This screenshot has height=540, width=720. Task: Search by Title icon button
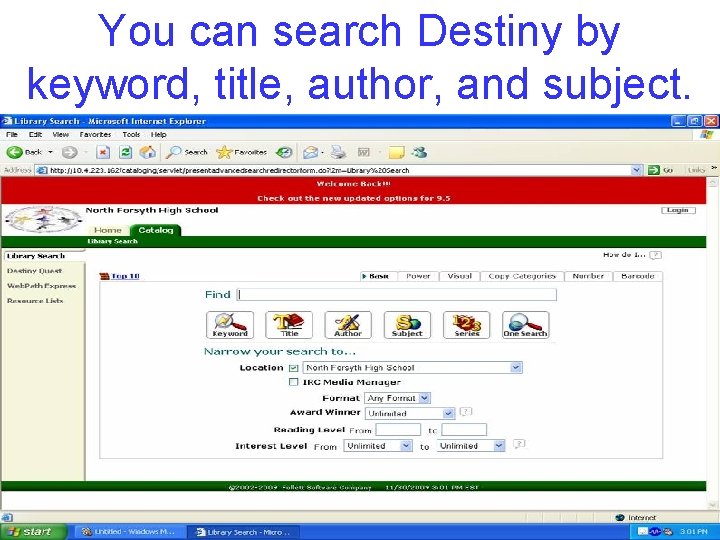click(x=289, y=325)
